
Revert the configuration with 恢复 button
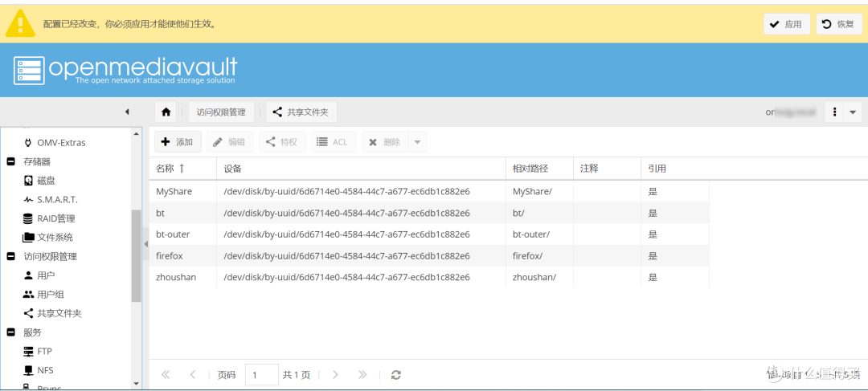point(838,24)
